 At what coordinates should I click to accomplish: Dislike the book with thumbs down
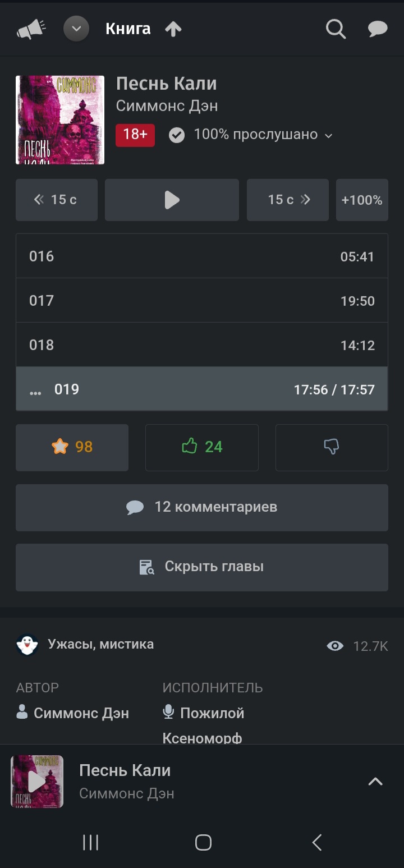[332, 447]
